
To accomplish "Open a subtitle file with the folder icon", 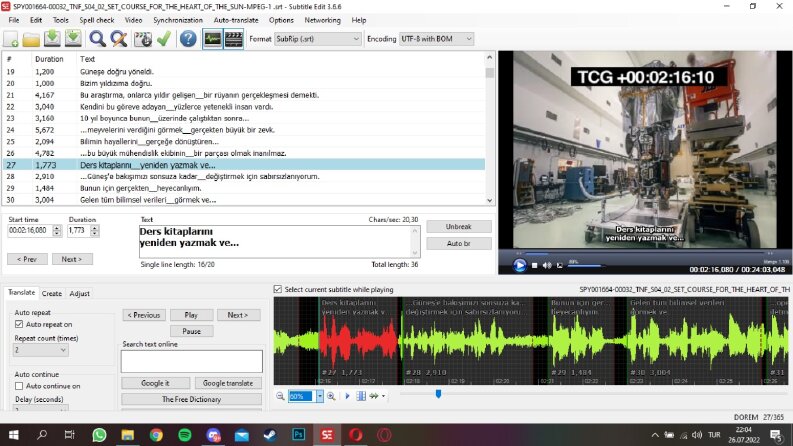I will point(31,39).
